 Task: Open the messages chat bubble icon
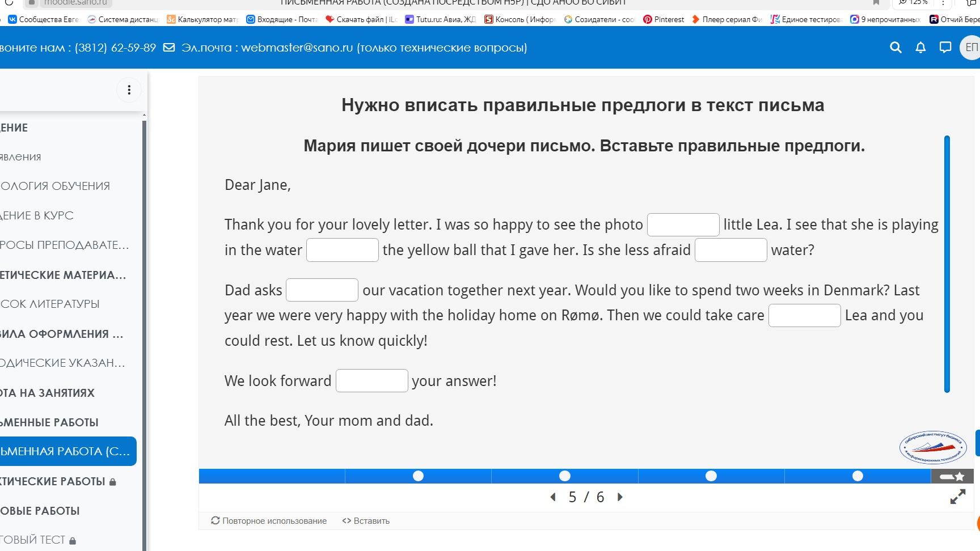945,48
